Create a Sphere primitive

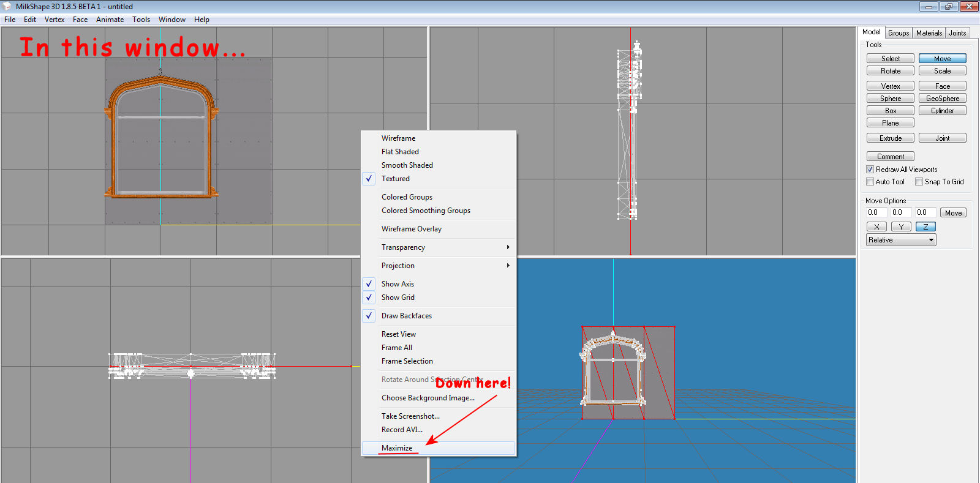[891, 99]
